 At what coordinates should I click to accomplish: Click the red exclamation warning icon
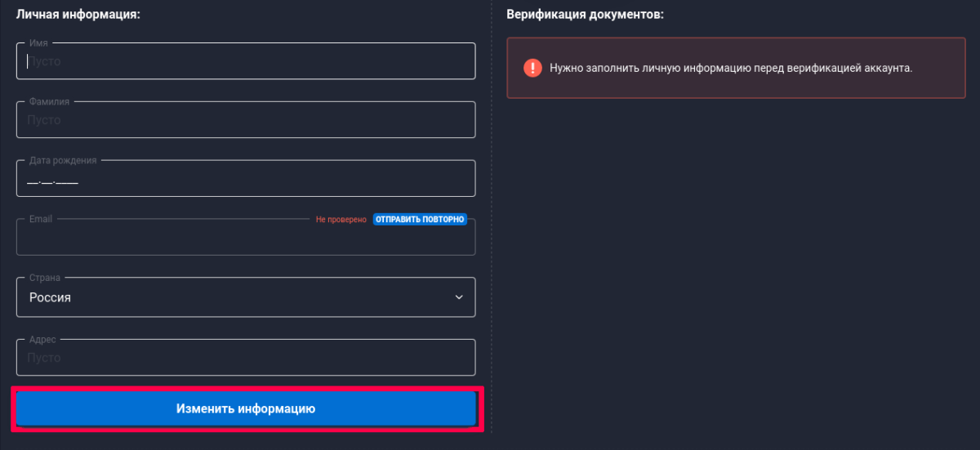pyautogui.click(x=532, y=68)
